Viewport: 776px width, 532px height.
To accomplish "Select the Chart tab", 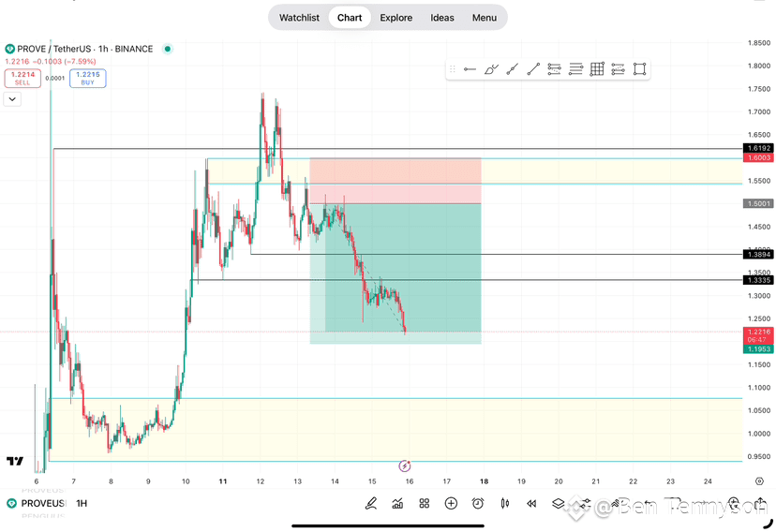I will 350,17.
